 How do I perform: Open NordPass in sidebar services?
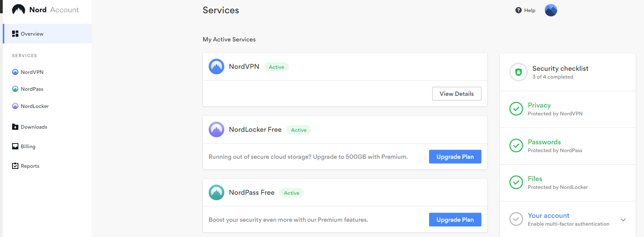click(32, 89)
